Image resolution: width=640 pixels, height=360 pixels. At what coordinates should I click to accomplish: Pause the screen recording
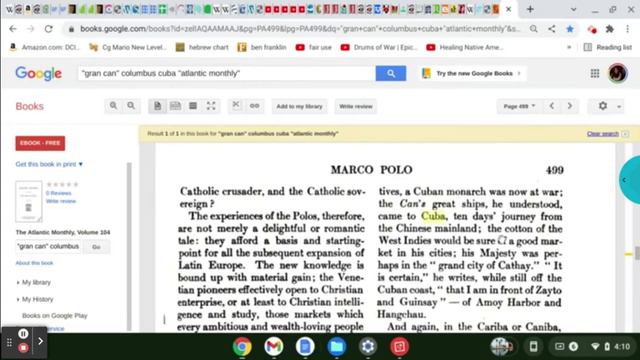pyautogui.click(x=23, y=334)
